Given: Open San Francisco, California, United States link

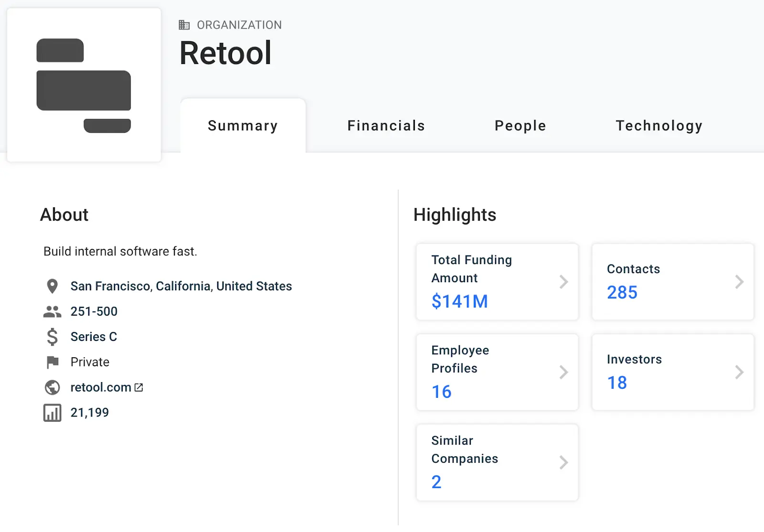Looking at the screenshot, I should (x=181, y=286).
